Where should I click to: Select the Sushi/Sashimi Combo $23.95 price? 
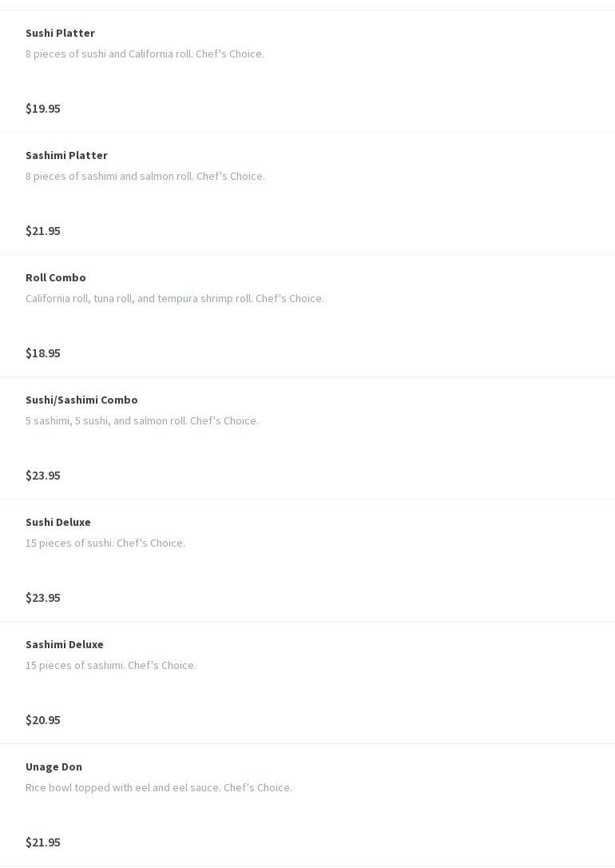point(43,475)
